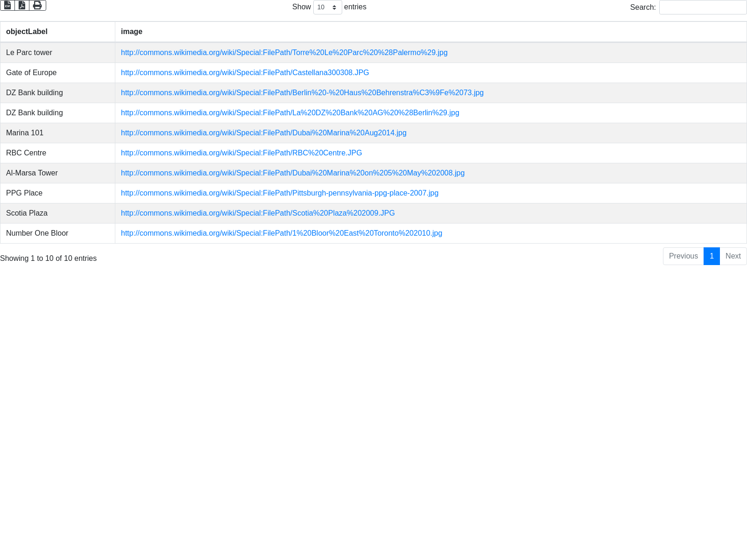Open the 1 Bloor East Toronto link
Viewport: 747px width, 560px height.
[282, 233]
